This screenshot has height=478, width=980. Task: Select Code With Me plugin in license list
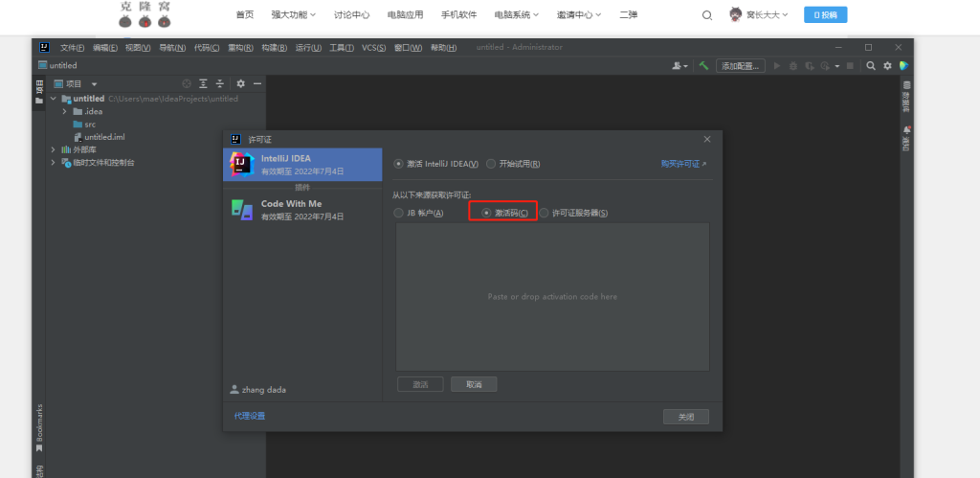click(302, 210)
